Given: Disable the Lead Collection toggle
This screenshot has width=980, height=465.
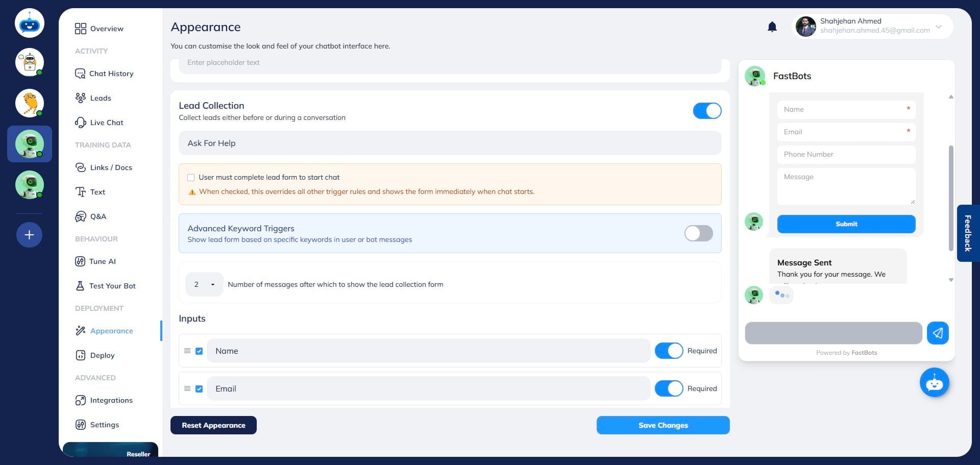Looking at the screenshot, I should click(x=707, y=111).
